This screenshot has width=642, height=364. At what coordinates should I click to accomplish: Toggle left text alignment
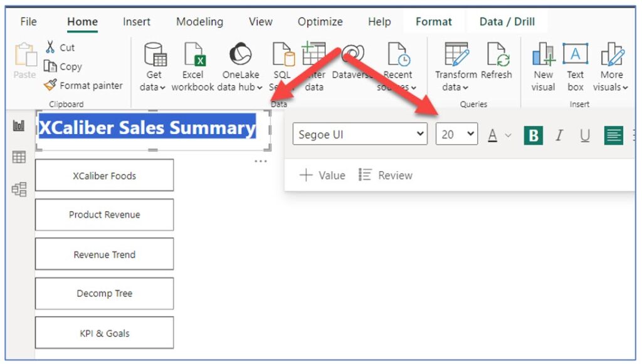coord(613,135)
